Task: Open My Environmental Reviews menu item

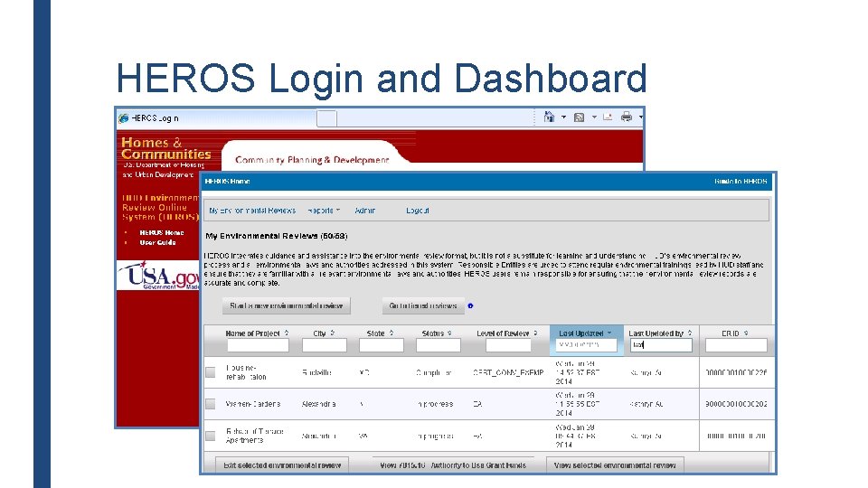Action: click(x=252, y=211)
